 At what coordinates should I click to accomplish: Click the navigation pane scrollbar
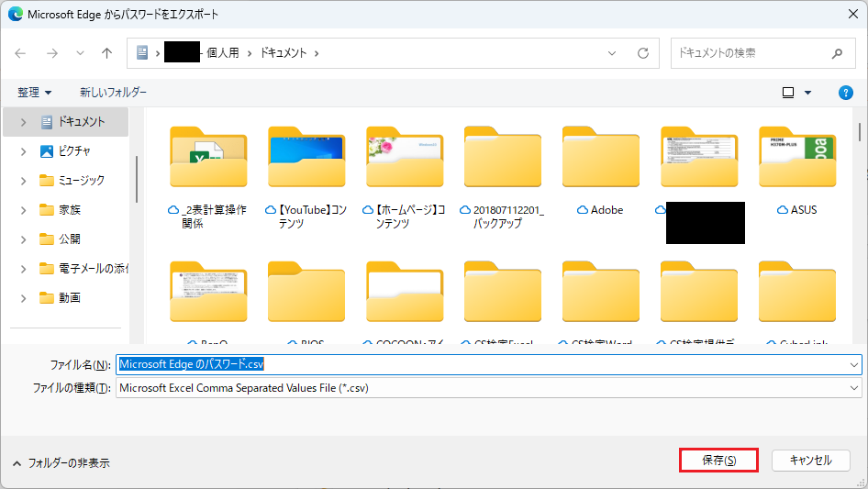tap(136, 179)
